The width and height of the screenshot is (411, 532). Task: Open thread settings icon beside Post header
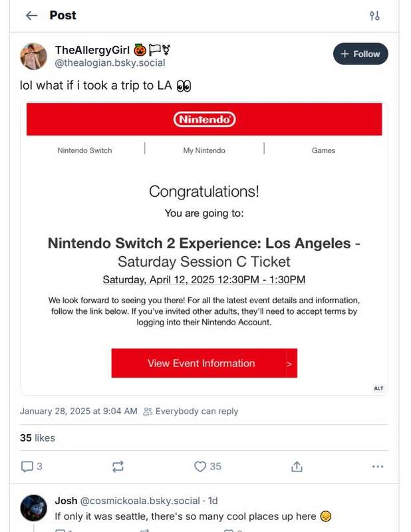pyautogui.click(x=374, y=15)
